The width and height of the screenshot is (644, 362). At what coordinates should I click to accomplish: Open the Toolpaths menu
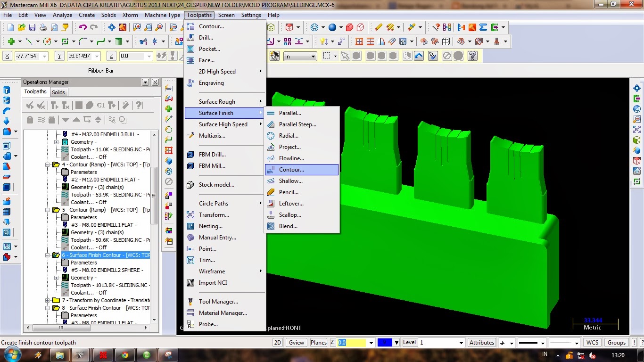pos(199,15)
